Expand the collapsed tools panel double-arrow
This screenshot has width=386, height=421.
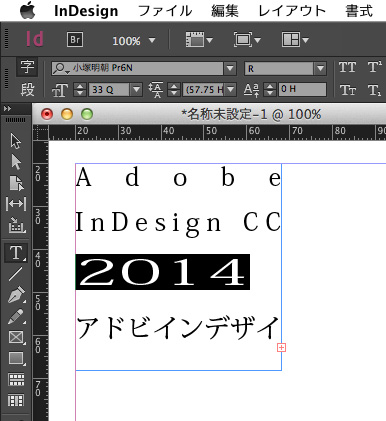pyautogui.click(x=7, y=109)
